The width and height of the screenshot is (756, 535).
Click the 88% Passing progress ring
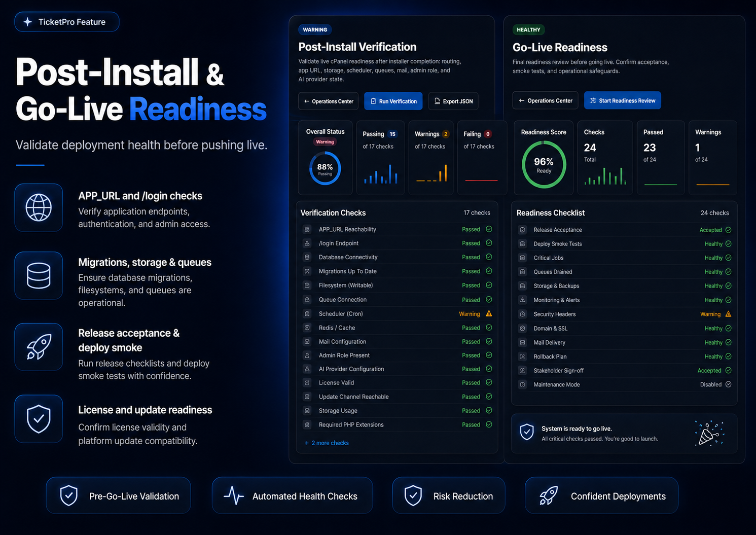tap(325, 169)
